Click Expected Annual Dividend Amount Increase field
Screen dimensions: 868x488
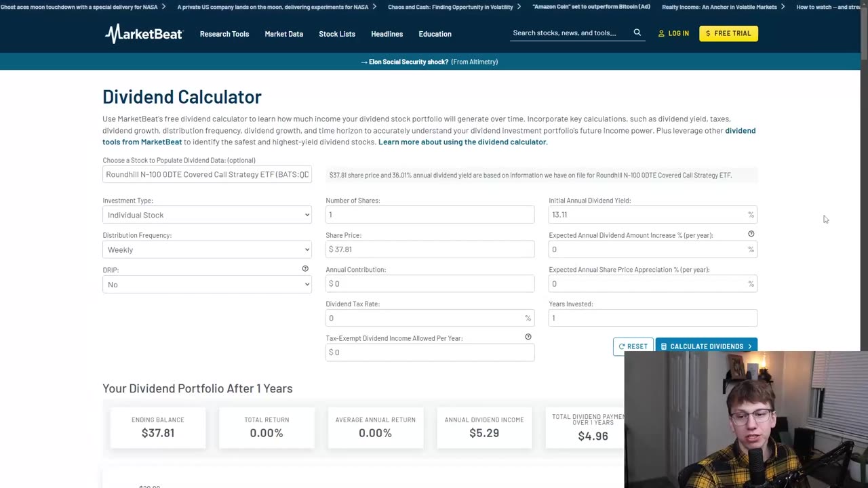click(x=652, y=249)
